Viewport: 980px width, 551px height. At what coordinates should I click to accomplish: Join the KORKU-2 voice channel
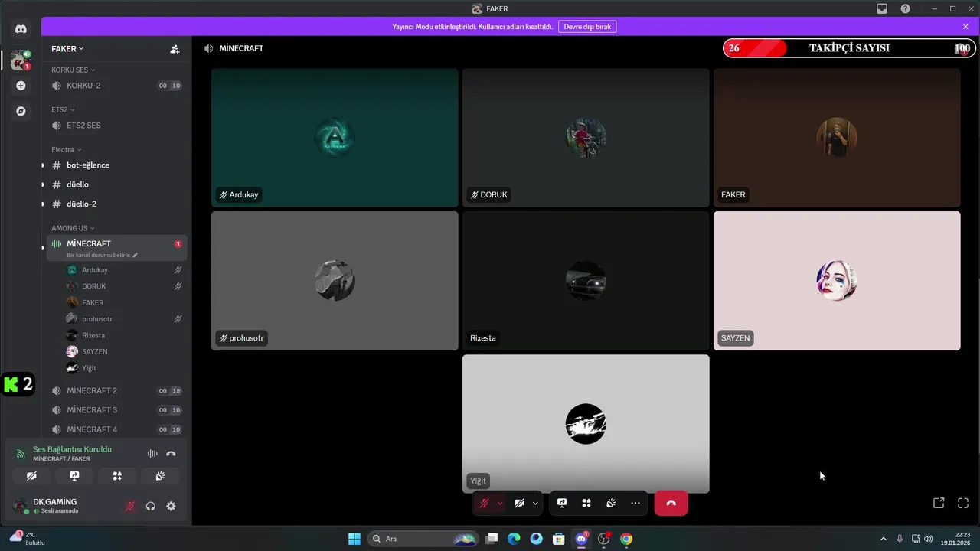[116, 86]
